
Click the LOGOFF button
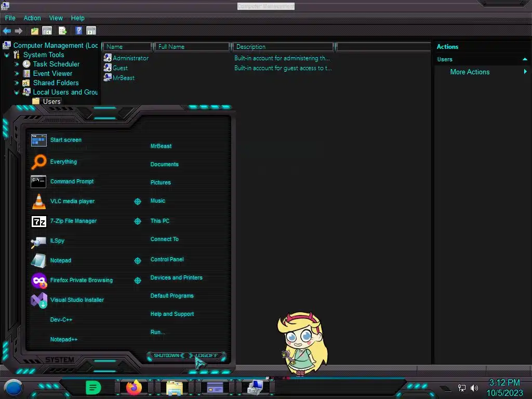tap(206, 355)
